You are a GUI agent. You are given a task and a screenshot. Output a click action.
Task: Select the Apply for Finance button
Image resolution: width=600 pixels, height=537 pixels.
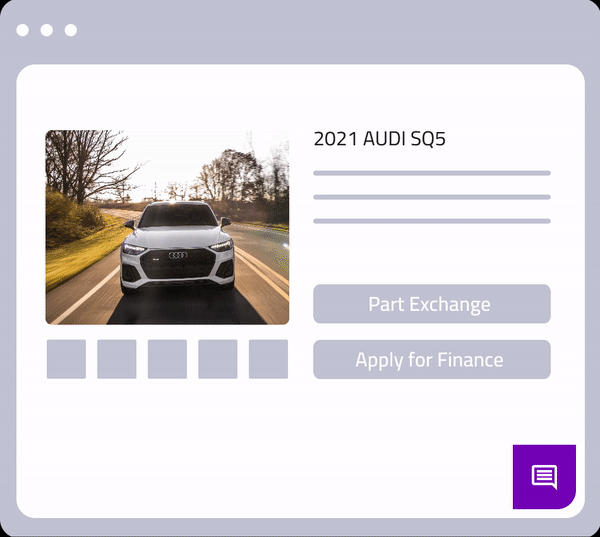(432, 359)
